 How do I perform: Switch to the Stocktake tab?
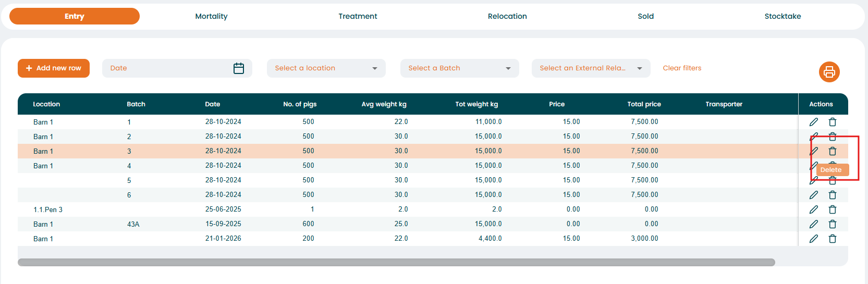[x=783, y=16]
